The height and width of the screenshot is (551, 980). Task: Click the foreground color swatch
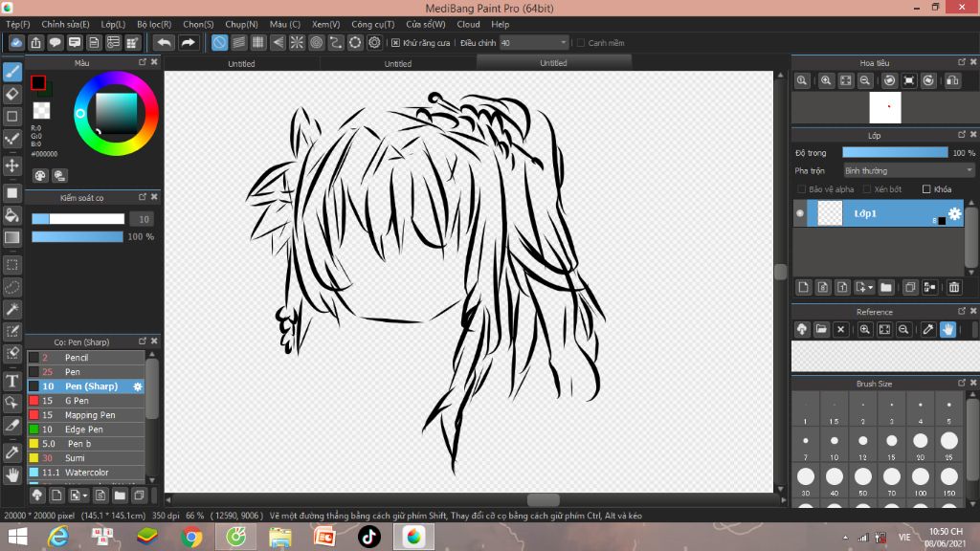pos(38,82)
